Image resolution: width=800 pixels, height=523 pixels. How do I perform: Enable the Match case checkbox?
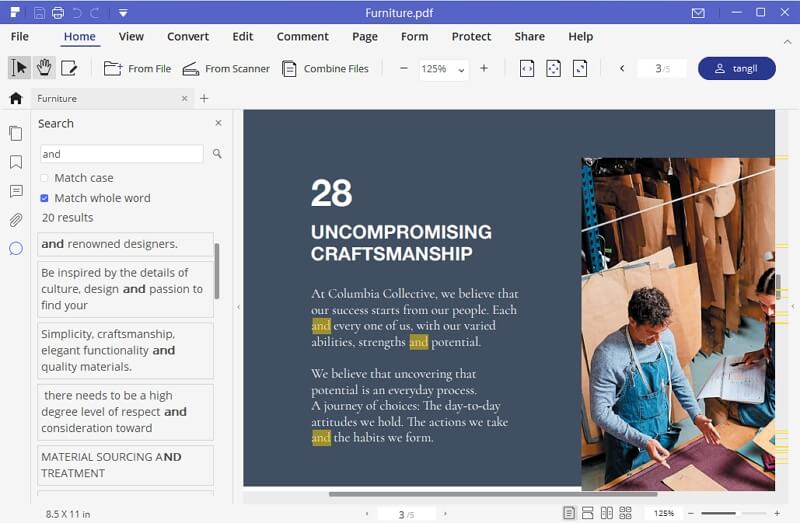tap(44, 178)
